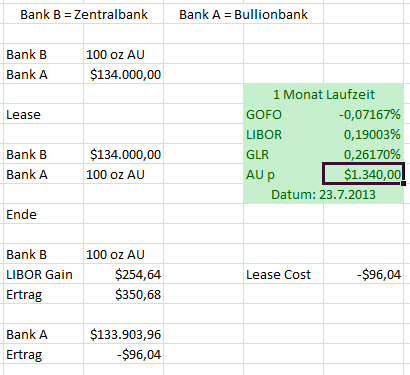This screenshot has height=375, width=410.
Task: Click the 'LIBOR Gain' label cell
Action: click(x=43, y=274)
